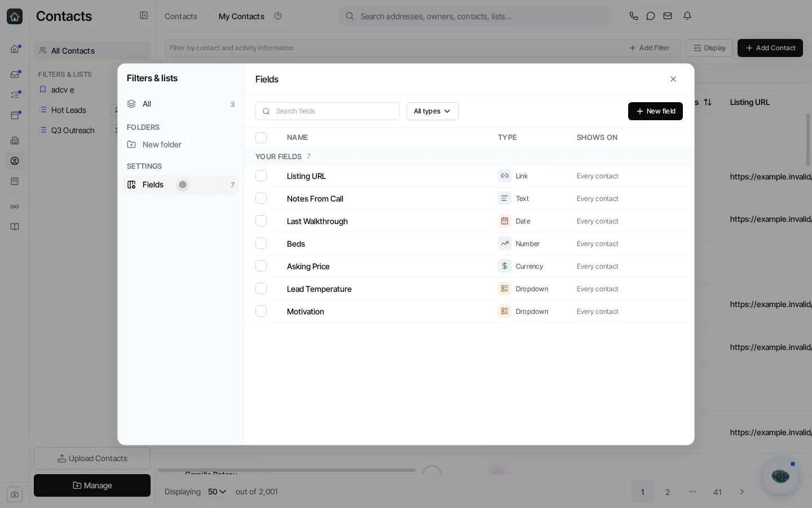
Task: Tick the Listing URL field checkbox
Action: point(261,176)
